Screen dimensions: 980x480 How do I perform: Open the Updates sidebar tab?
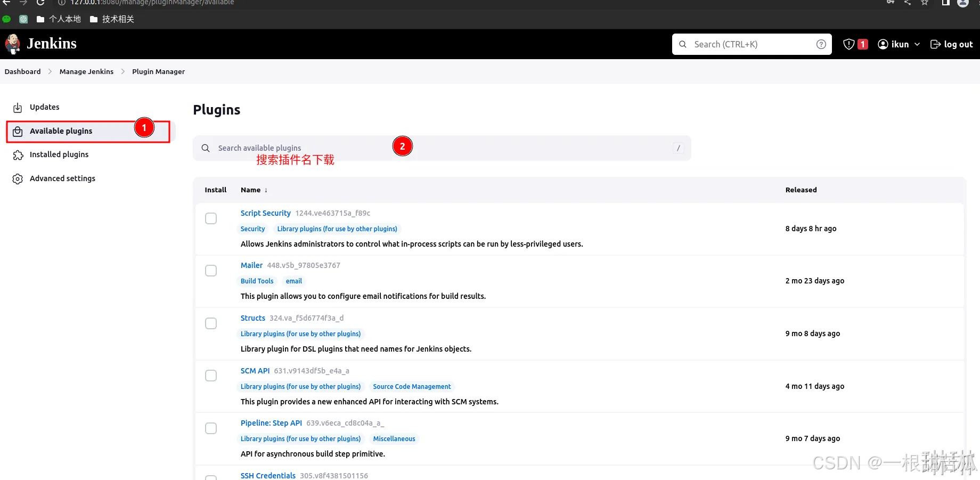click(91, 107)
